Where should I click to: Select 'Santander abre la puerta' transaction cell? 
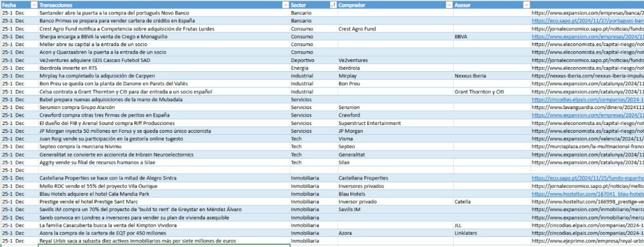(164, 13)
